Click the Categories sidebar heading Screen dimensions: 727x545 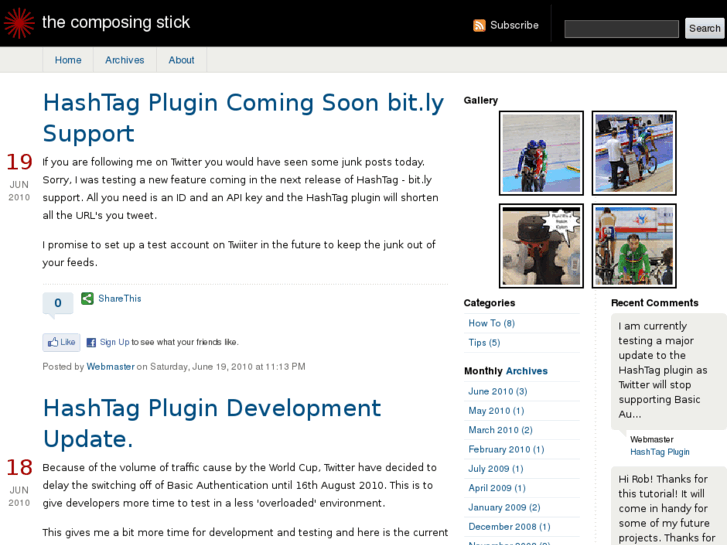489,303
